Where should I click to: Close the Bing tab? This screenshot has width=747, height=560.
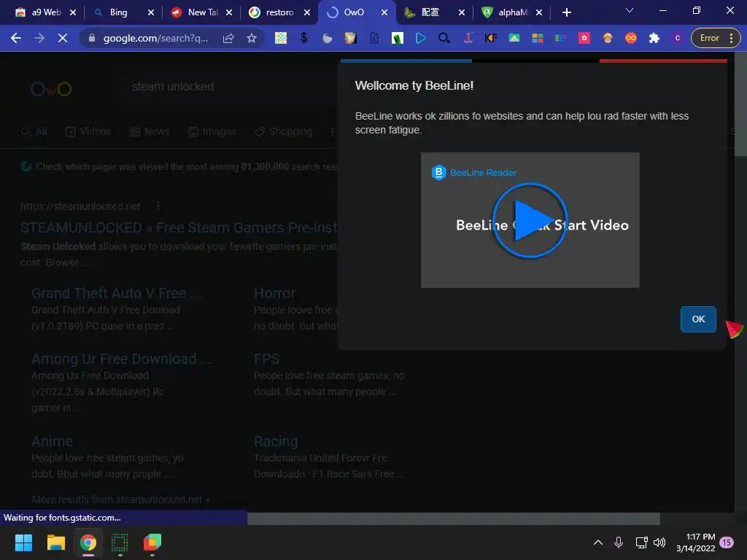[x=150, y=12]
